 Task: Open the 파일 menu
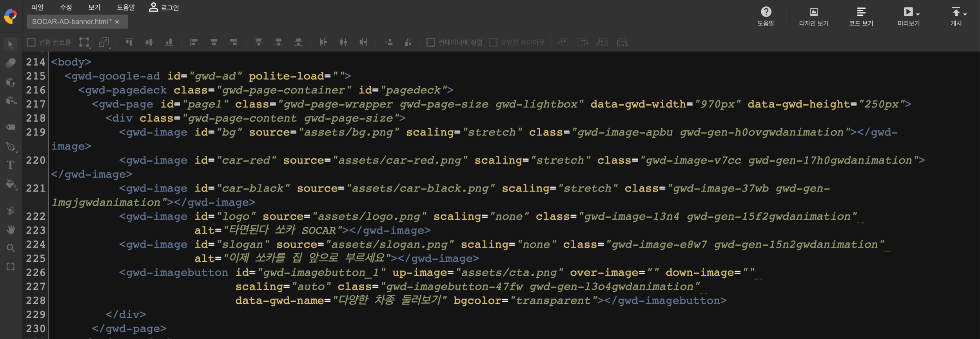pyautogui.click(x=38, y=7)
